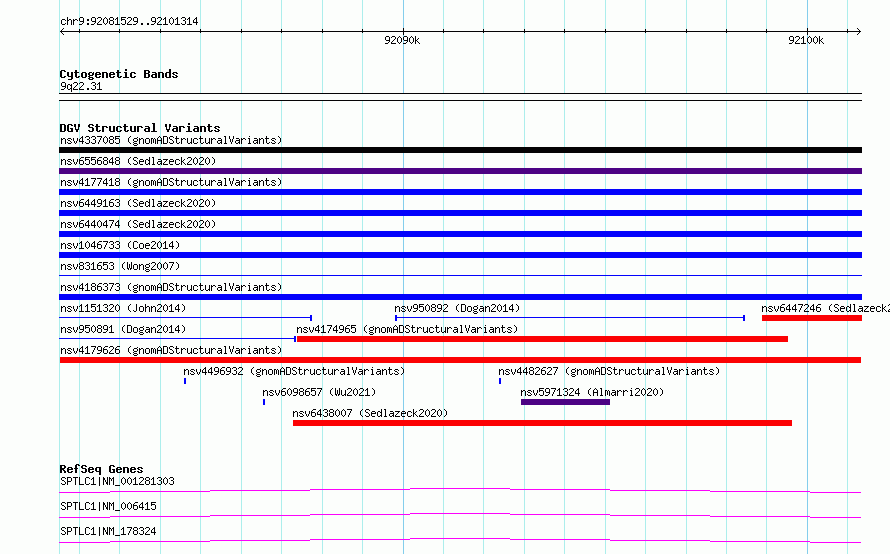Select the nsv4179626 red variant bar
Image resolution: width=890 pixels, height=554 pixels.
click(460, 360)
